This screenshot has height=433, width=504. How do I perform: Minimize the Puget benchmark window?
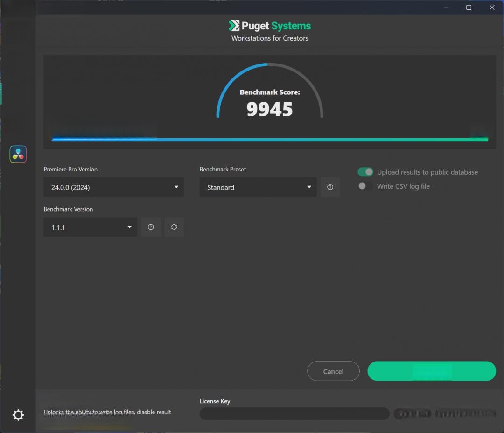[446, 7]
